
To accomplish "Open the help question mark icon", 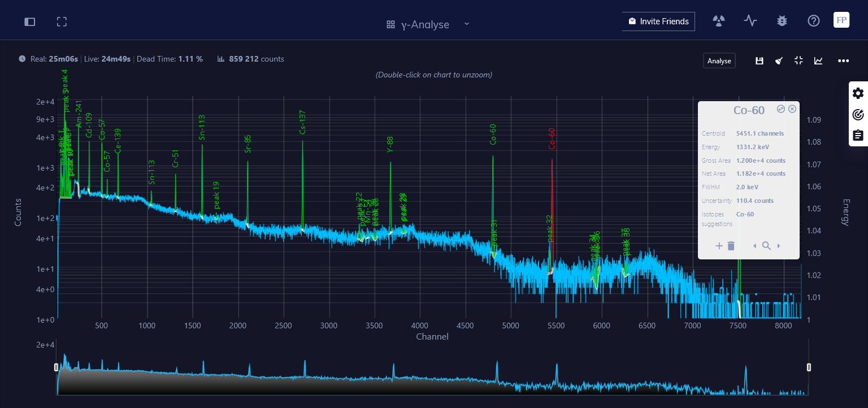I will pyautogui.click(x=814, y=21).
